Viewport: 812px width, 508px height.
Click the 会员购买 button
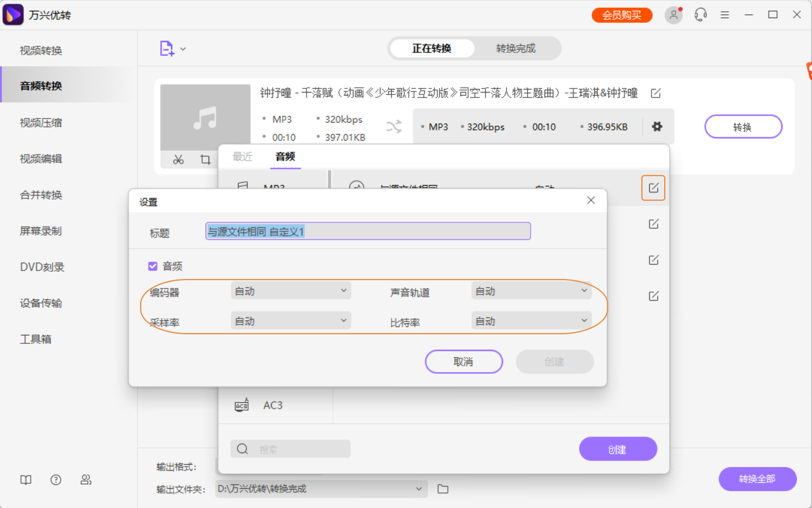point(622,15)
